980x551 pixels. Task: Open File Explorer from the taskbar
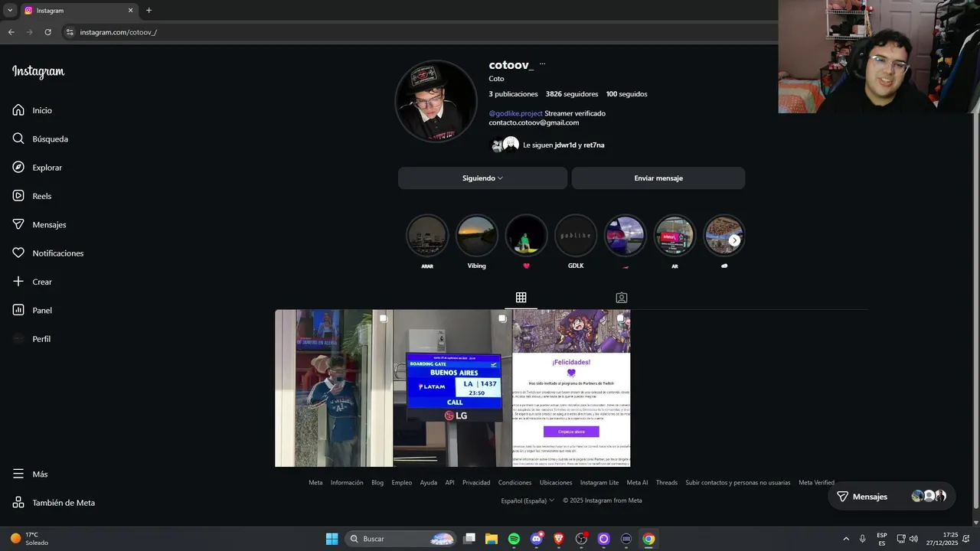coord(492,539)
